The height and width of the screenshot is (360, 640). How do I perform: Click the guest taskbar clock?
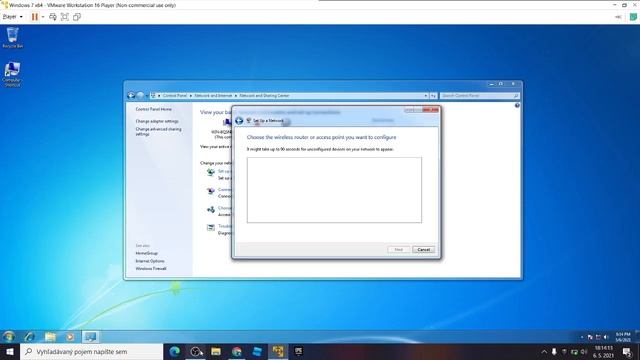pyautogui.click(x=622, y=337)
